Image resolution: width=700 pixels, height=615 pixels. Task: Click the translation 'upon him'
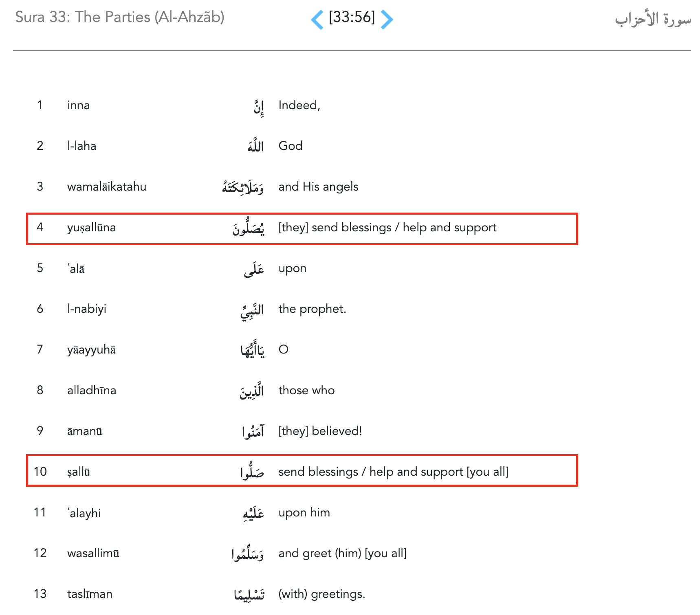(304, 513)
